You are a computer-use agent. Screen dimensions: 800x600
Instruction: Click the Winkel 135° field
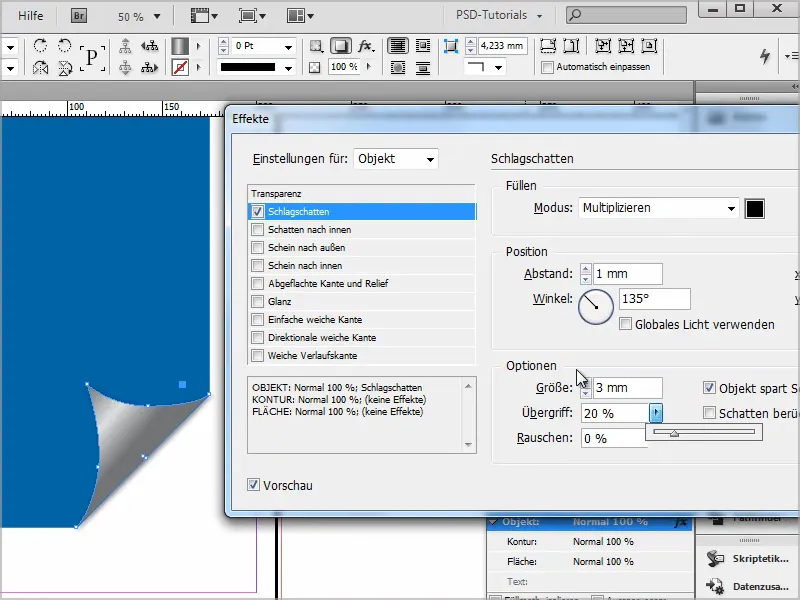click(655, 298)
